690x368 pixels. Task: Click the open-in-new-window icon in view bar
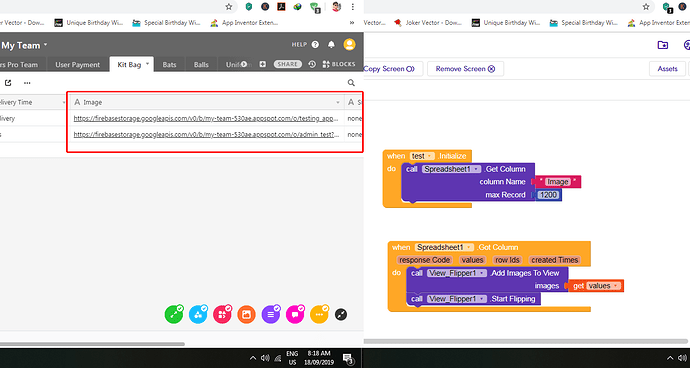8,82
